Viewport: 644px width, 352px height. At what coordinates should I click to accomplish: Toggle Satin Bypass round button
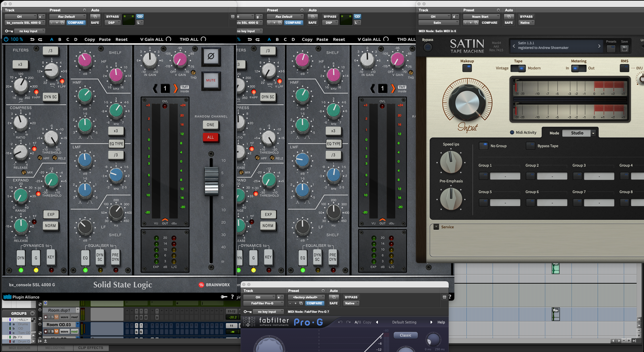(428, 47)
